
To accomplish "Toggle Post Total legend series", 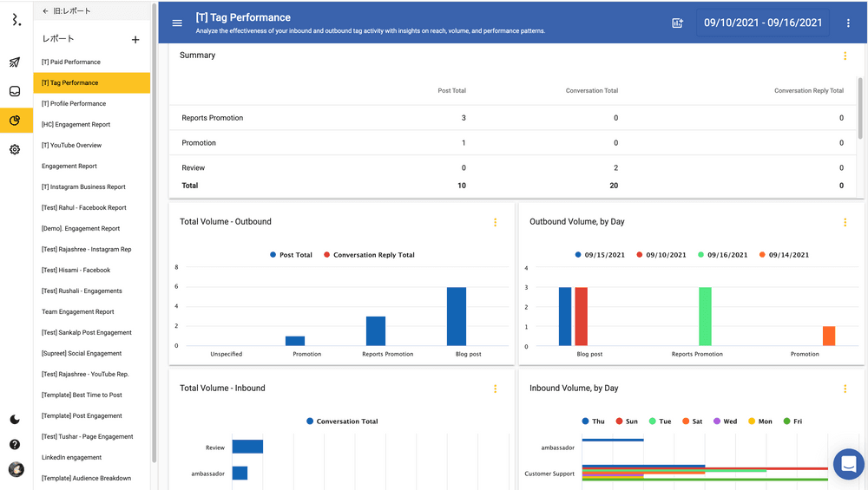I will pyautogui.click(x=291, y=255).
